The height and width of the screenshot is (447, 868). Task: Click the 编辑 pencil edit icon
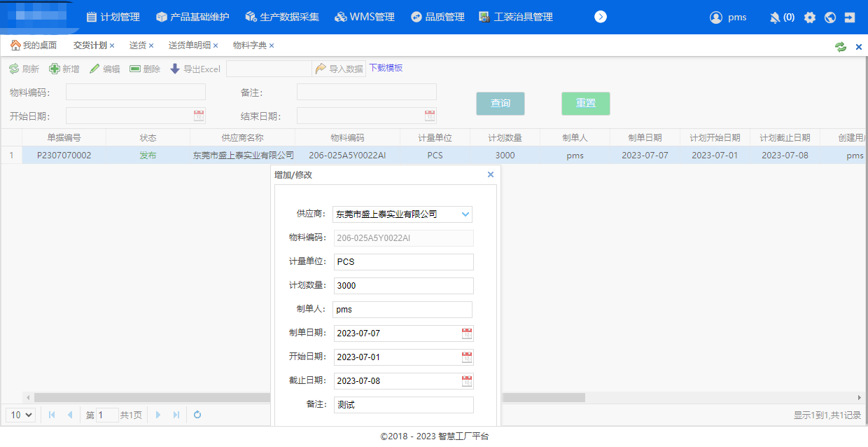[94, 69]
